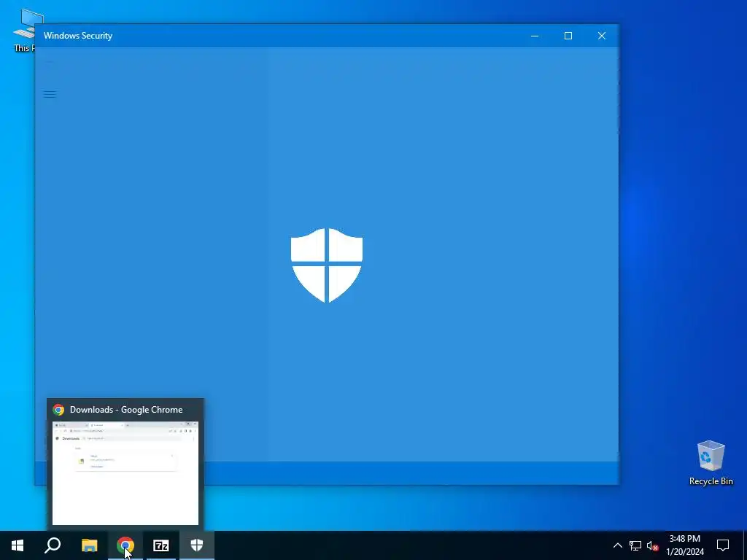Show hidden system tray icons
The height and width of the screenshot is (560, 747).
click(x=617, y=545)
